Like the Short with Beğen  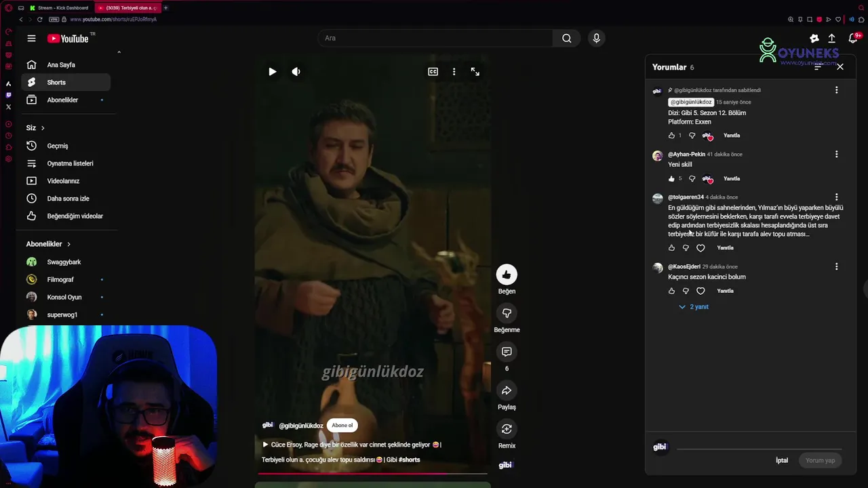click(507, 274)
